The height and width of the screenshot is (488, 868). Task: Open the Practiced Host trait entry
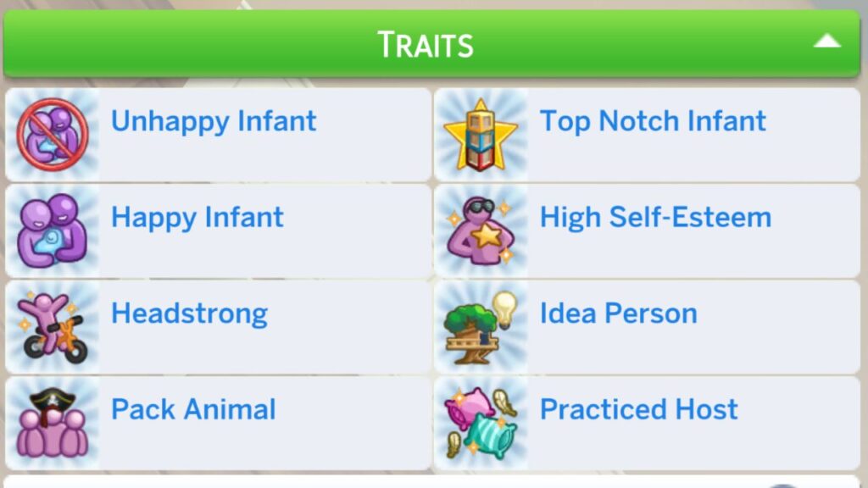coord(638,409)
